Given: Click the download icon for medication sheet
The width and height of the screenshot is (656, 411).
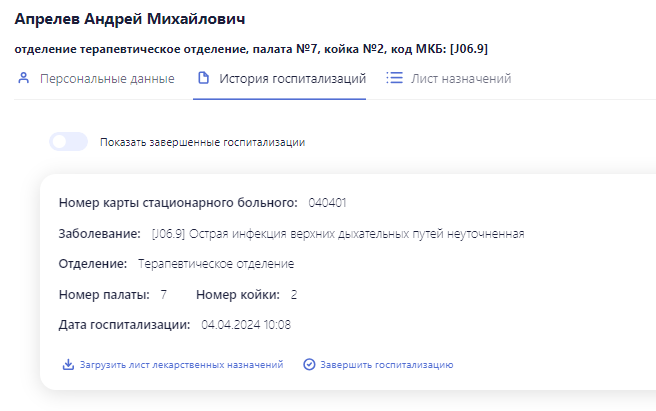Looking at the screenshot, I should 68,365.
